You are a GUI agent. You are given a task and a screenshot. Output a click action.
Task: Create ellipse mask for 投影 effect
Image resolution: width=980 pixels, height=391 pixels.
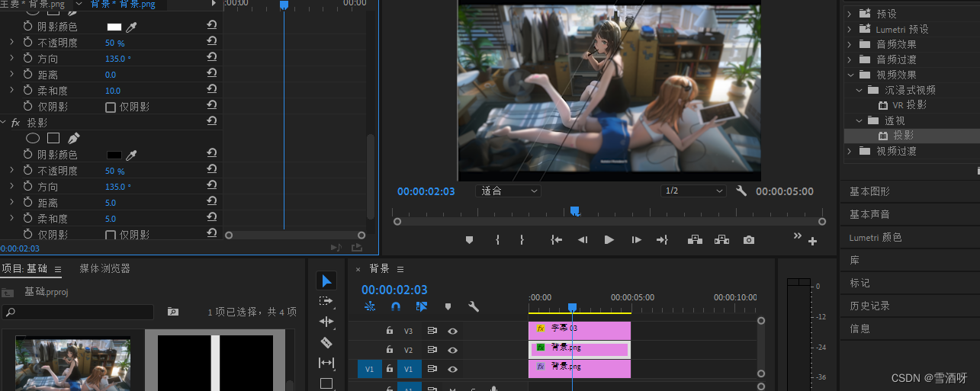33,138
